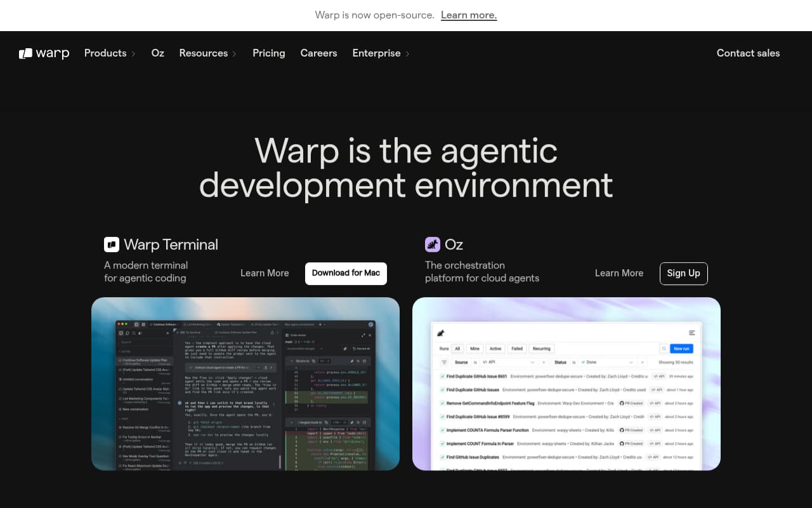The image size is (812, 508).
Task: Click the purple Oz product icon
Action: (433, 244)
